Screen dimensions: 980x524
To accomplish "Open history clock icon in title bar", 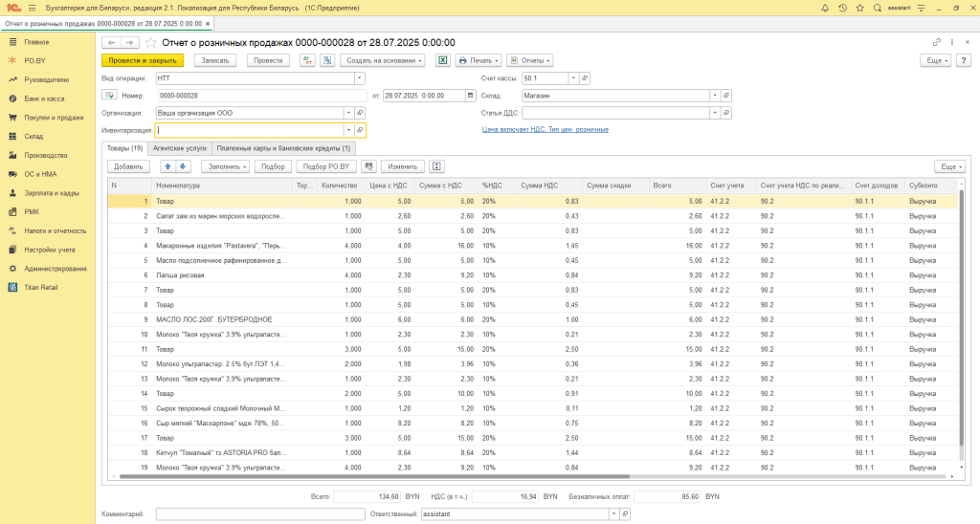I will tap(842, 8).
